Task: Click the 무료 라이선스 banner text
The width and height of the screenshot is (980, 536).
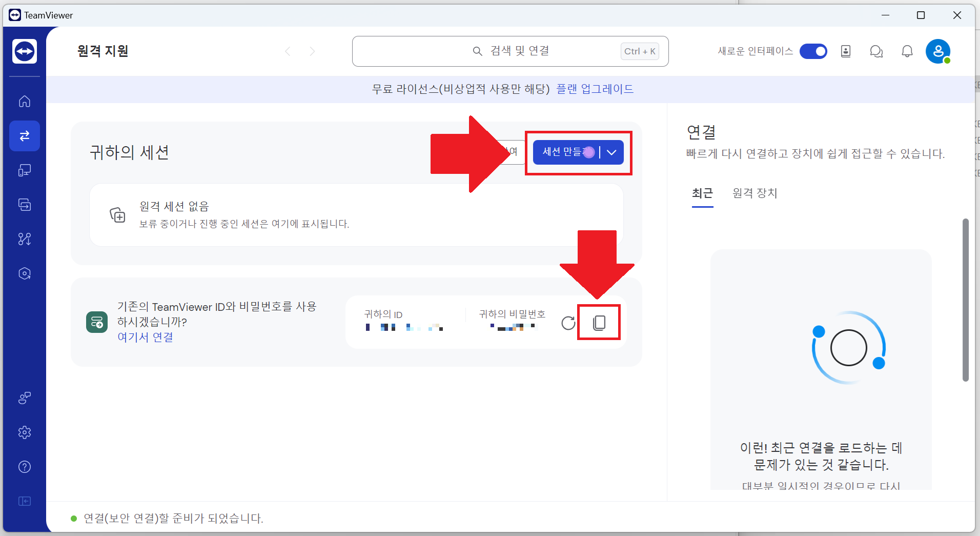Action: [x=461, y=89]
